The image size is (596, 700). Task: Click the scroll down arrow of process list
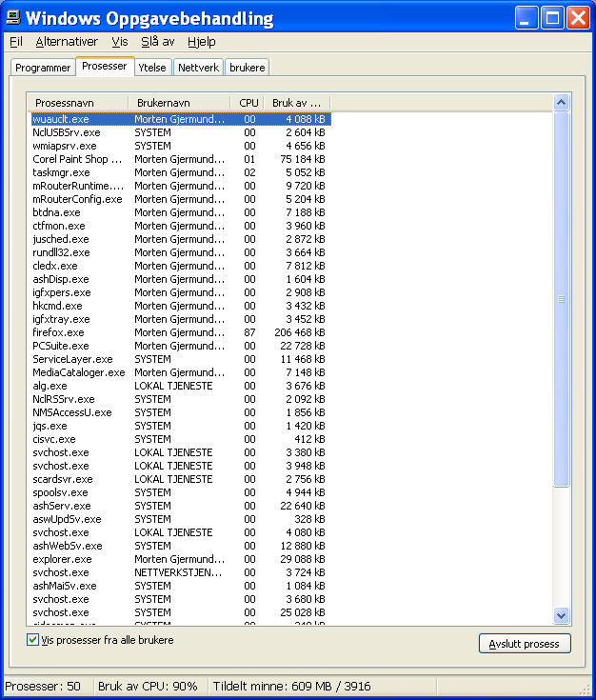561,616
